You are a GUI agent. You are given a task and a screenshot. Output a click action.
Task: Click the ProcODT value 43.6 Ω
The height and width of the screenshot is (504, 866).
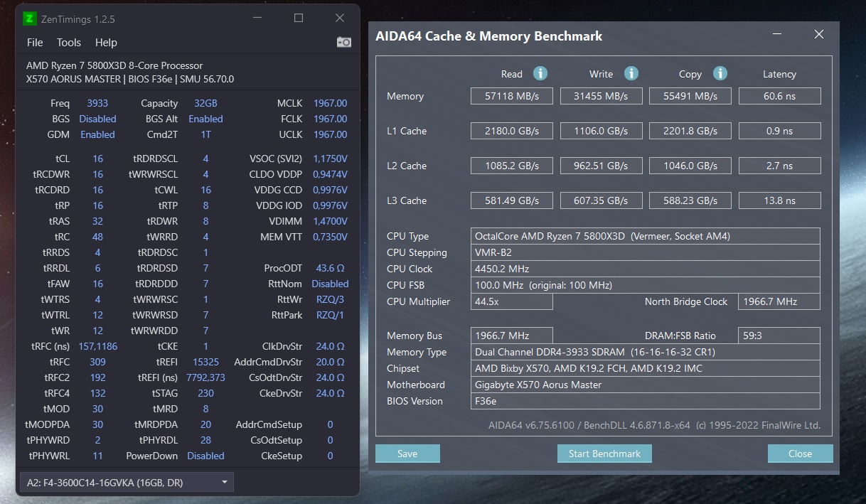pos(330,268)
